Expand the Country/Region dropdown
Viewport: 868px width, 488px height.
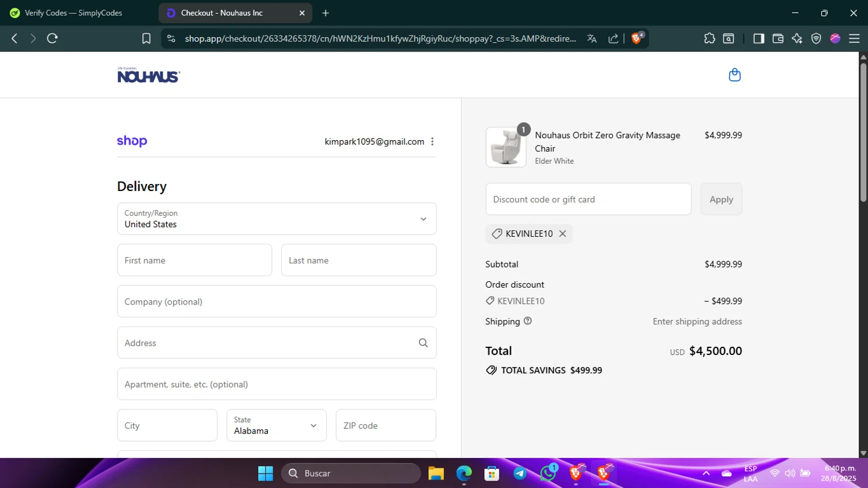click(x=277, y=219)
